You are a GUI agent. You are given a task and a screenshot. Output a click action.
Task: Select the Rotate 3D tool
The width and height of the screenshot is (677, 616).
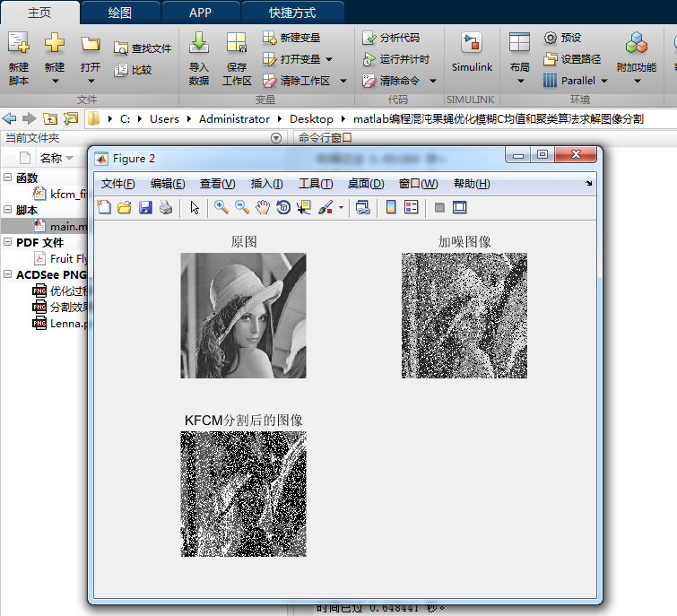tap(283, 208)
